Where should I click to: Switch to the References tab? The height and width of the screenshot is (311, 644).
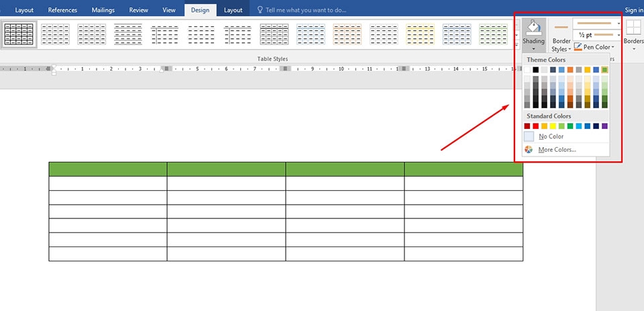[x=62, y=10]
